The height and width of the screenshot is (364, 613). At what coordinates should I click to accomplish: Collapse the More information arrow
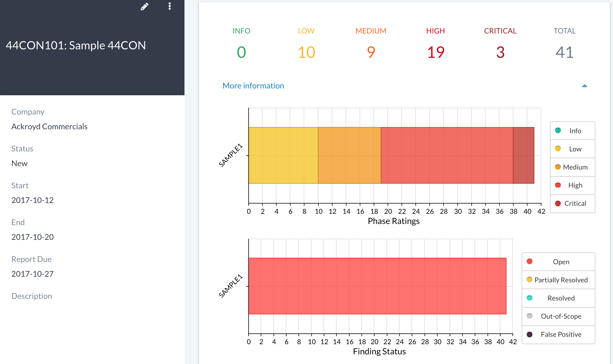tap(584, 86)
